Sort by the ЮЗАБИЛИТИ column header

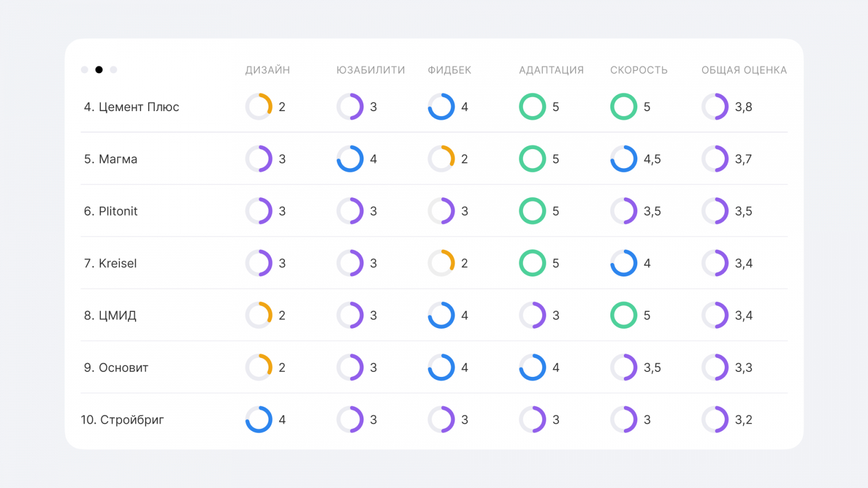(x=371, y=70)
